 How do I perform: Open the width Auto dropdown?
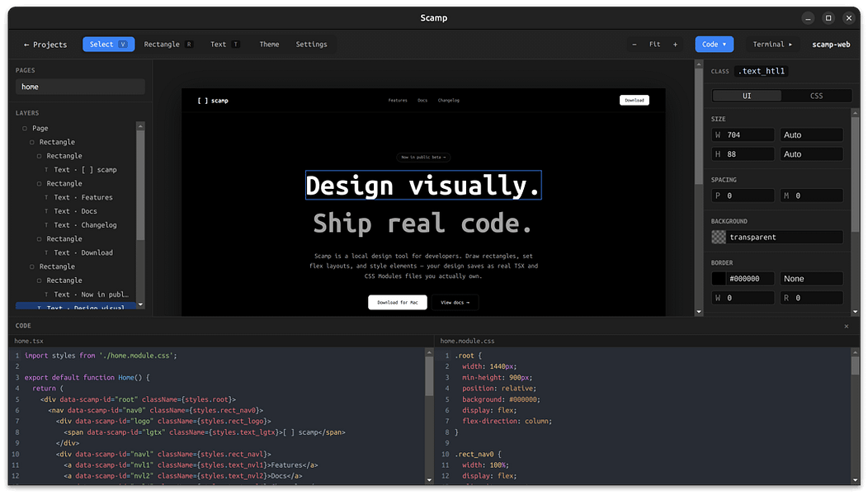click(812, 134)
